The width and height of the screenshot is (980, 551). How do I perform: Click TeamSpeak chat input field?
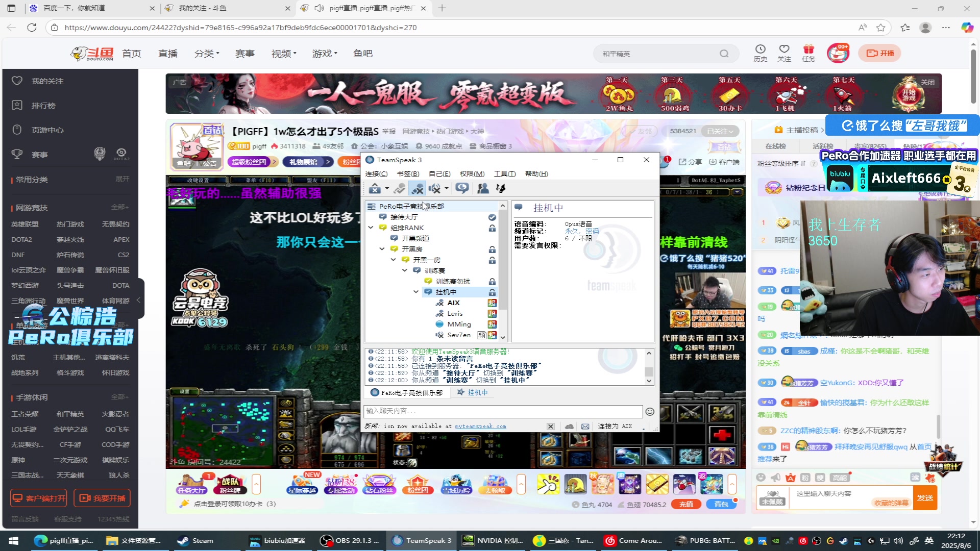click(x=503, y=411)
